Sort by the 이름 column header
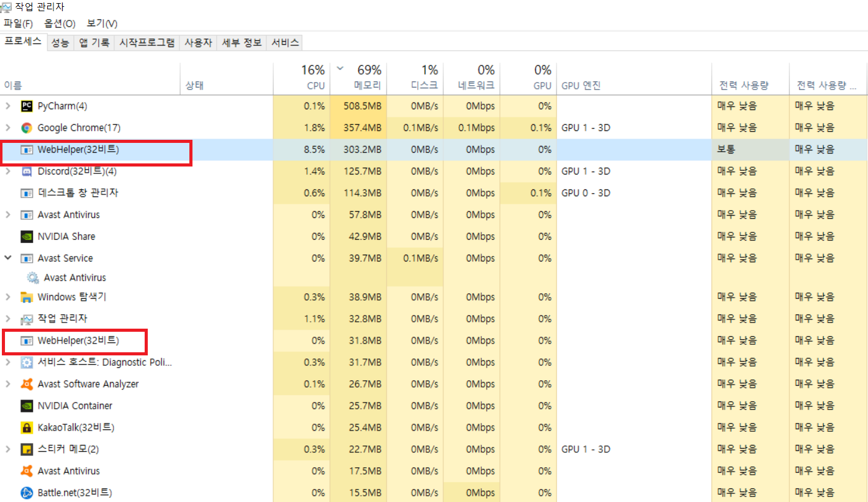The width and height of the screenshot is (868, 502). 90,79
